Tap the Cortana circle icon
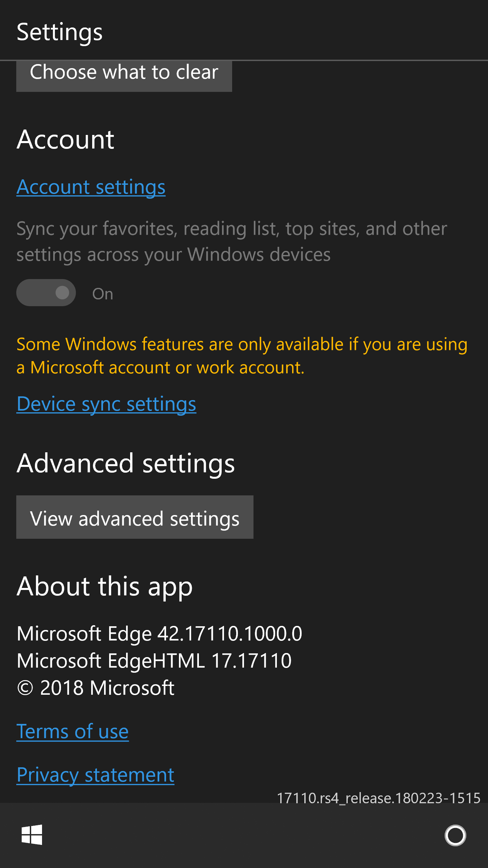Image resolution: width=488 pixels, height=868 pixels. click(455, 835)
